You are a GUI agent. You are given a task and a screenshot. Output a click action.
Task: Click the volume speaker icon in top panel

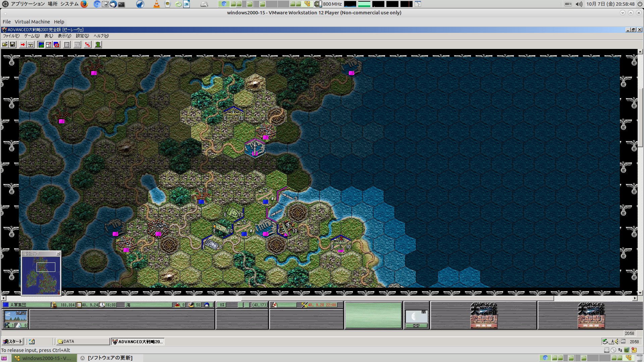(x=579, y=4)
